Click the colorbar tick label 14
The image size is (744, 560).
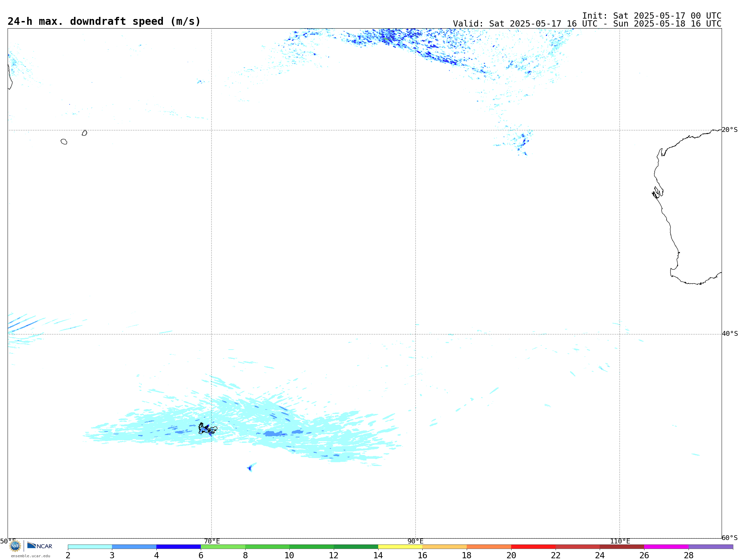click(x=378, y=556)
